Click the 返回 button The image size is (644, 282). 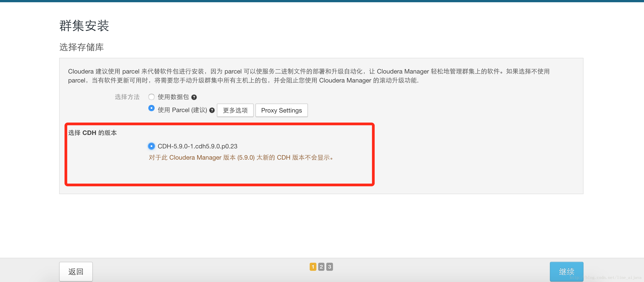pos(76,271)
